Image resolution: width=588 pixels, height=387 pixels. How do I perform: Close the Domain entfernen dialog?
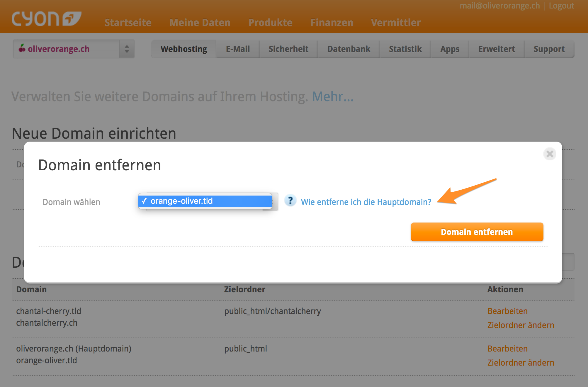[x=550, y=154]
